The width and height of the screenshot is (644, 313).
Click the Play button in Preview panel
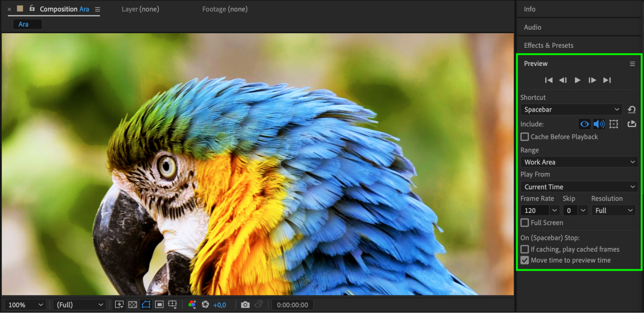[x=577, y=80]
